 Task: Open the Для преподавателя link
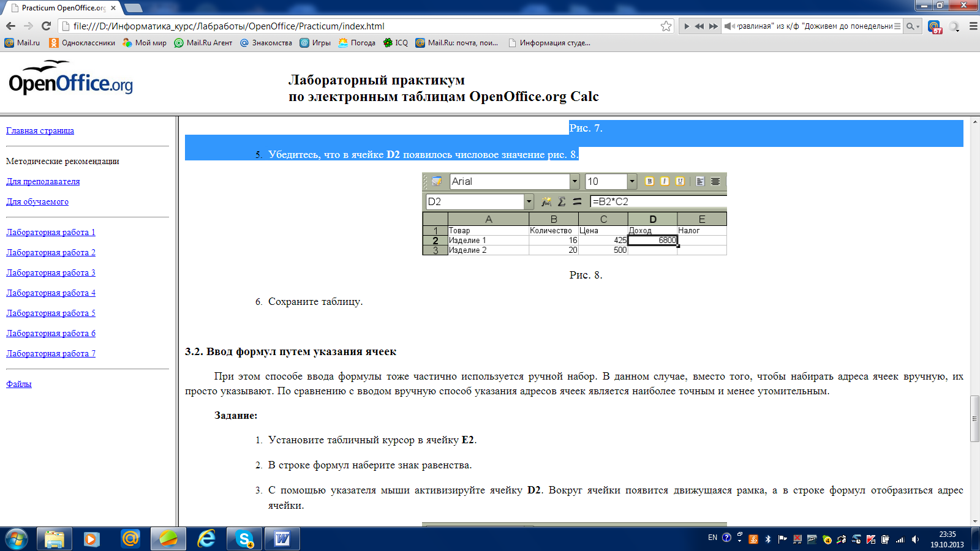pos(43,181)
